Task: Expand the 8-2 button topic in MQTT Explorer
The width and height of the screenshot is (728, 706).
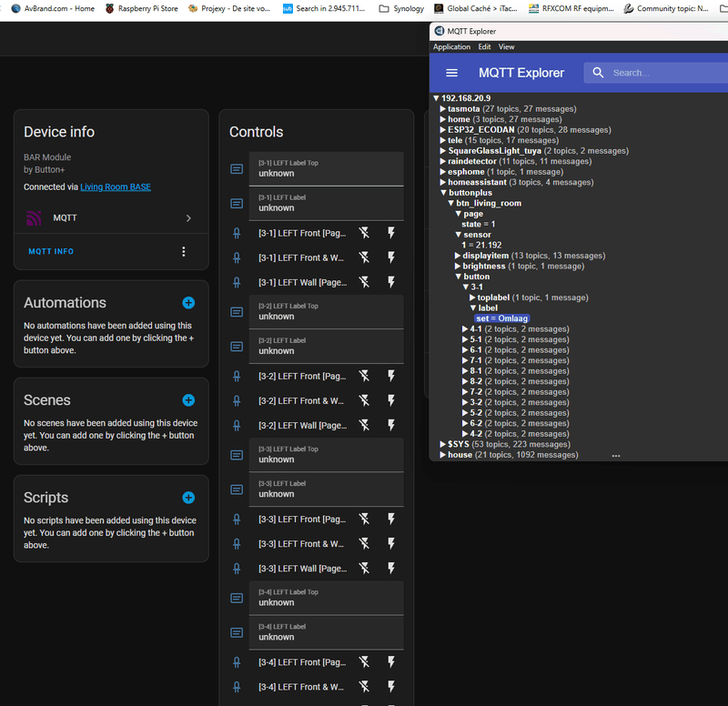Action: pos(465,381)
